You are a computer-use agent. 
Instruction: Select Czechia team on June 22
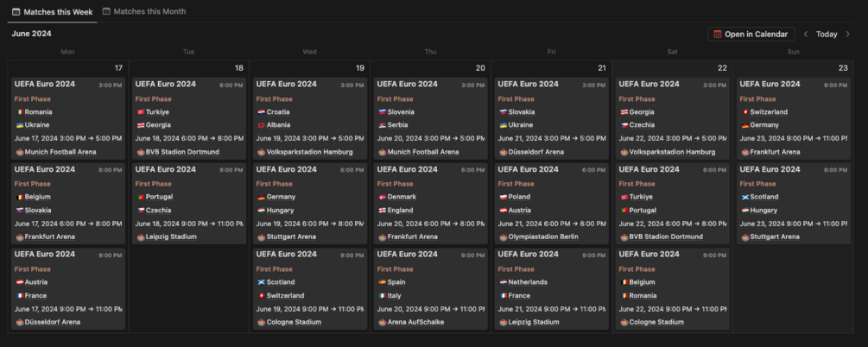coord(642,125)
